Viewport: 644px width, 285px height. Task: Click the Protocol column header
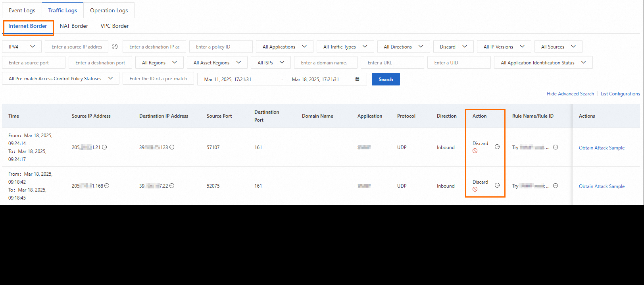point(406,116)
